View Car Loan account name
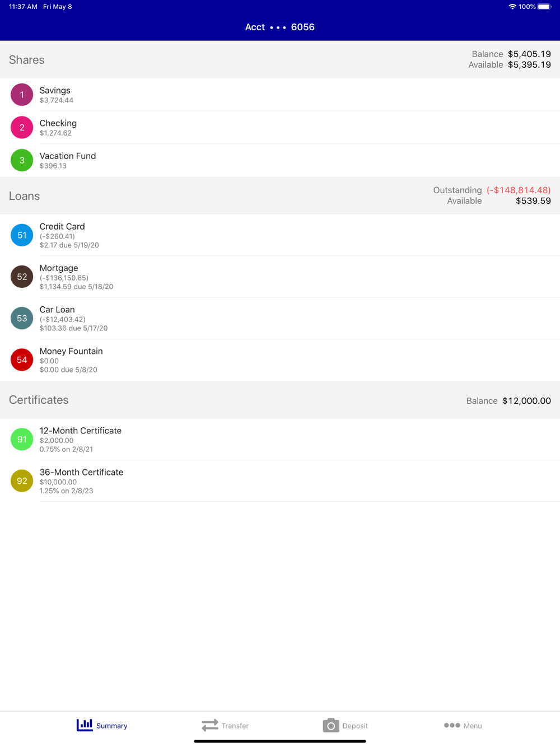The image size is (560, 747). (x=57, y=310)
